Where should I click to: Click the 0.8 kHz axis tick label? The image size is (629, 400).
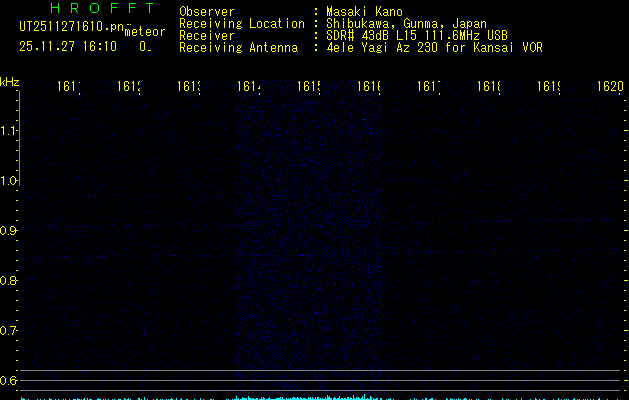8,280
